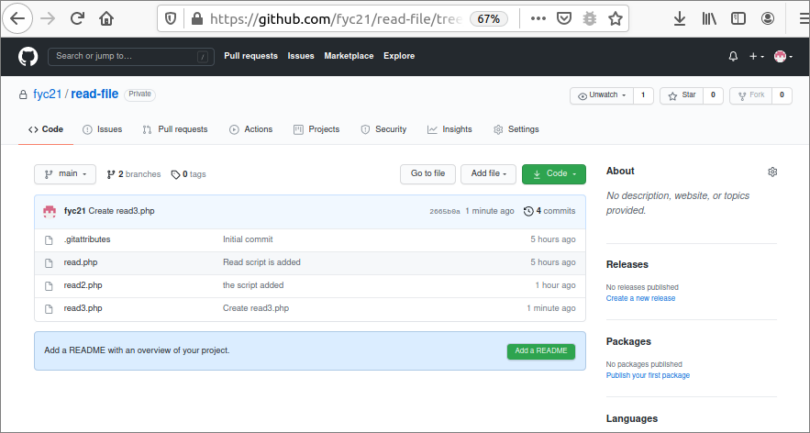
Task: Toggle the browser sidebar icon
Action: coord(738,19)
